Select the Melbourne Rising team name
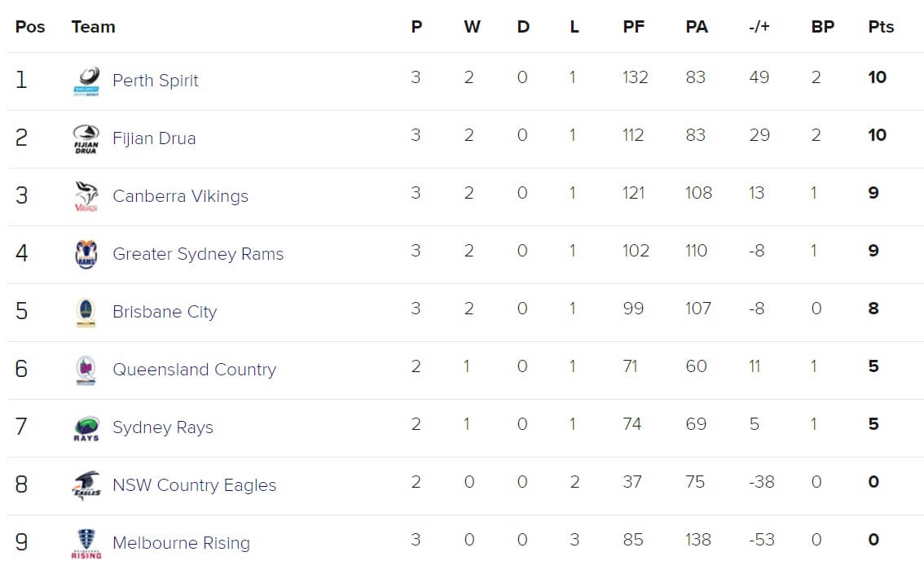Viewport: 924px width, 587px height. 181,543
